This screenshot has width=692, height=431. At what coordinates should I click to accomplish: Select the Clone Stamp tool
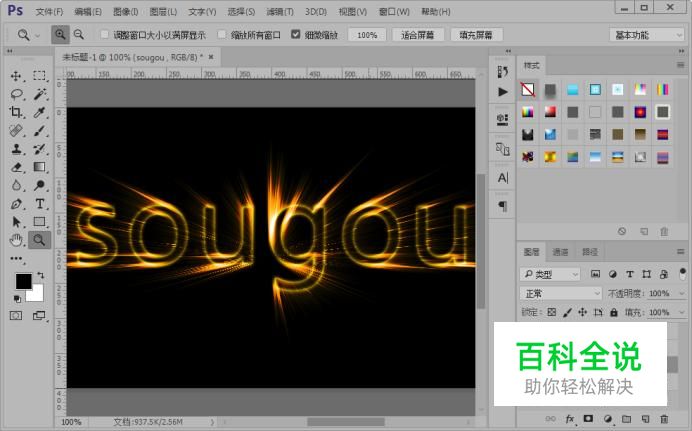coord(16,149)
